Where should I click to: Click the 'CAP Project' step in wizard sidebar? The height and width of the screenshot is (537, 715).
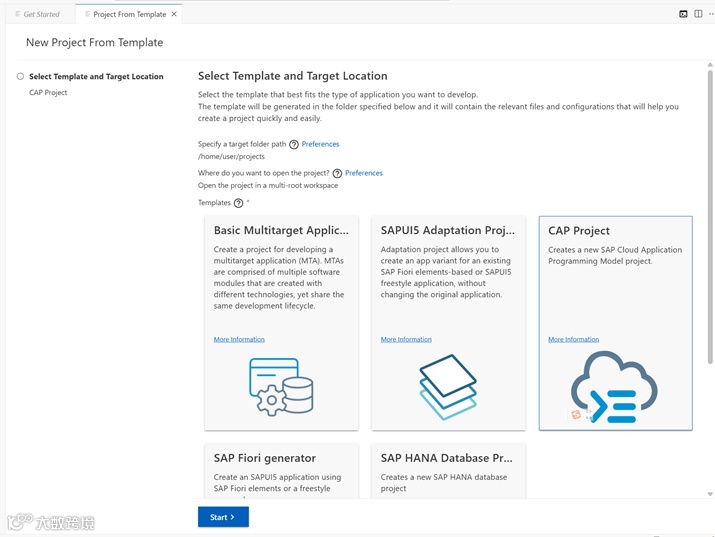pos(48,93)
